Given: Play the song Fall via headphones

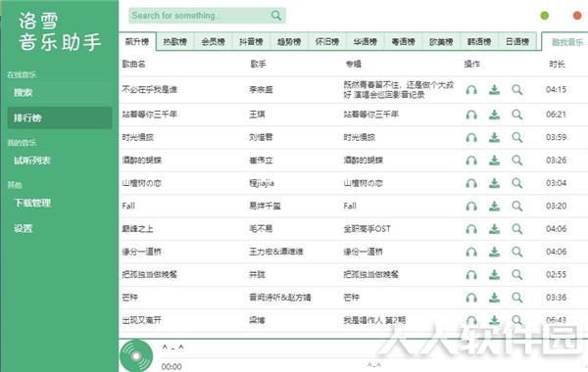Looking at the screenshot, I should tap(471, 206).
